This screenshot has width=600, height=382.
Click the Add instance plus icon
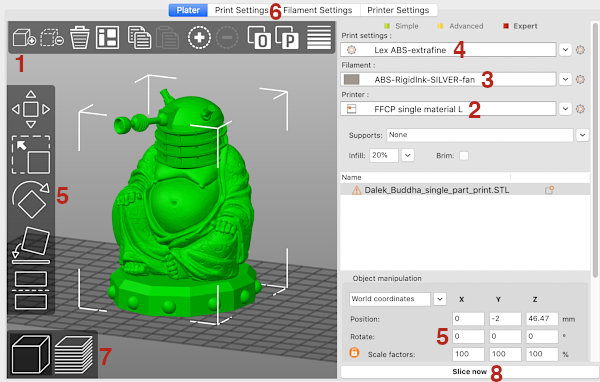coord(199,38)
